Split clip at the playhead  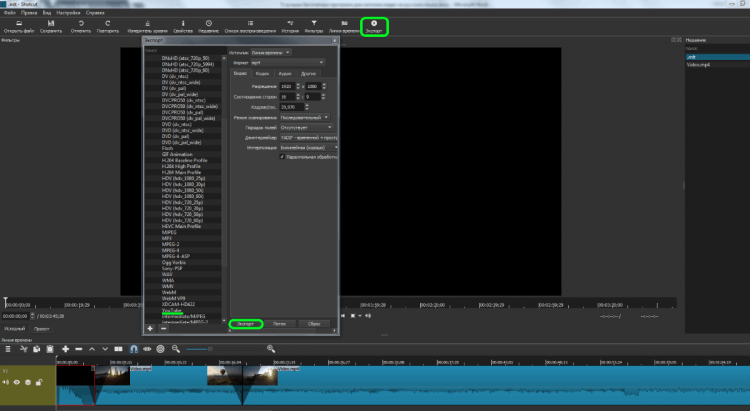[x=119, y=349]
